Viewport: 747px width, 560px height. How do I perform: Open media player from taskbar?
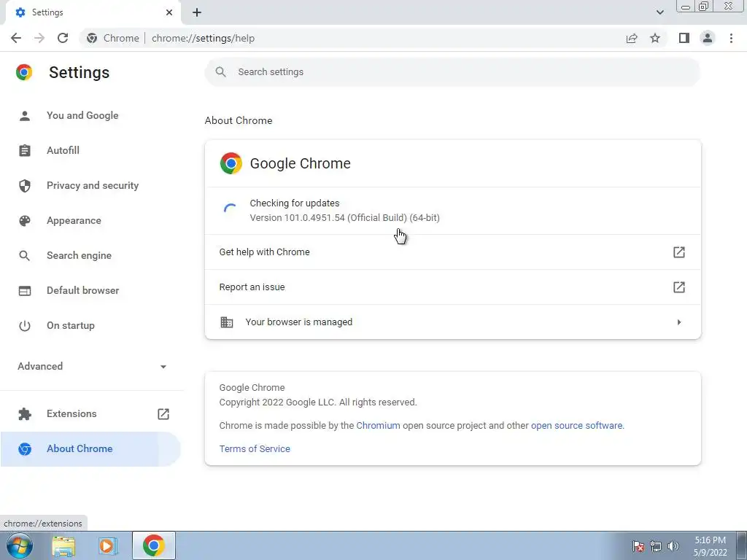[108, 545]
